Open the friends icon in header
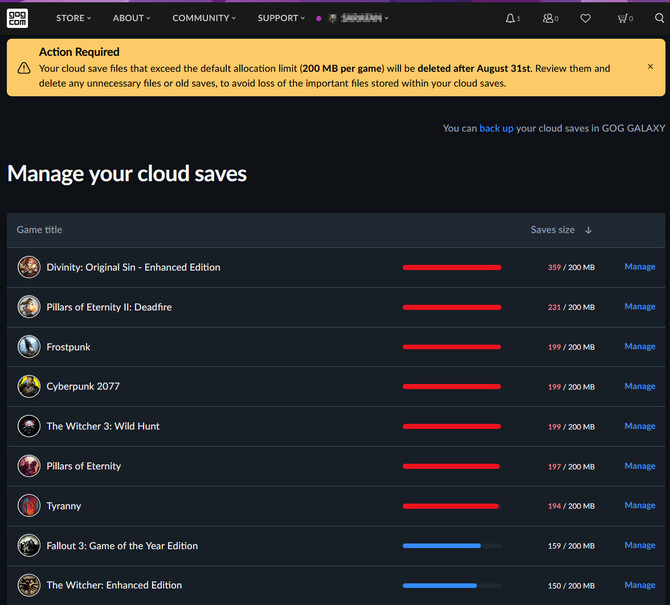 (x=548, y=18)
